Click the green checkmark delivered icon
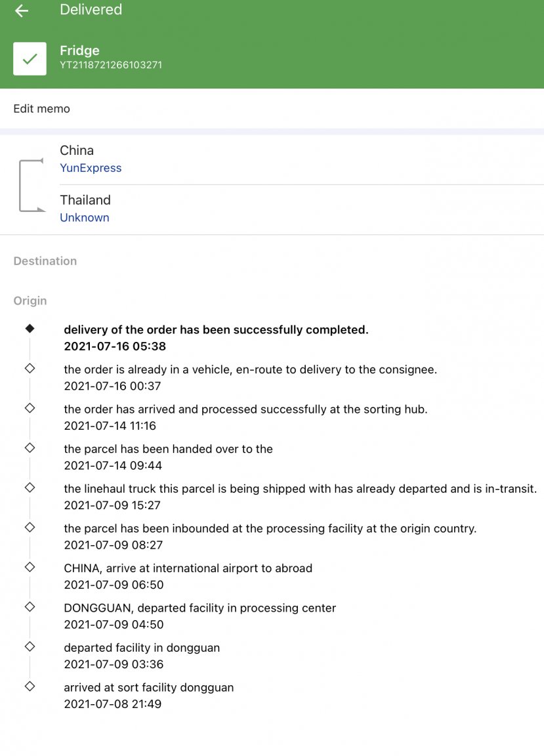This screenshot has height=756, width=544. click(x=30, y=58)
